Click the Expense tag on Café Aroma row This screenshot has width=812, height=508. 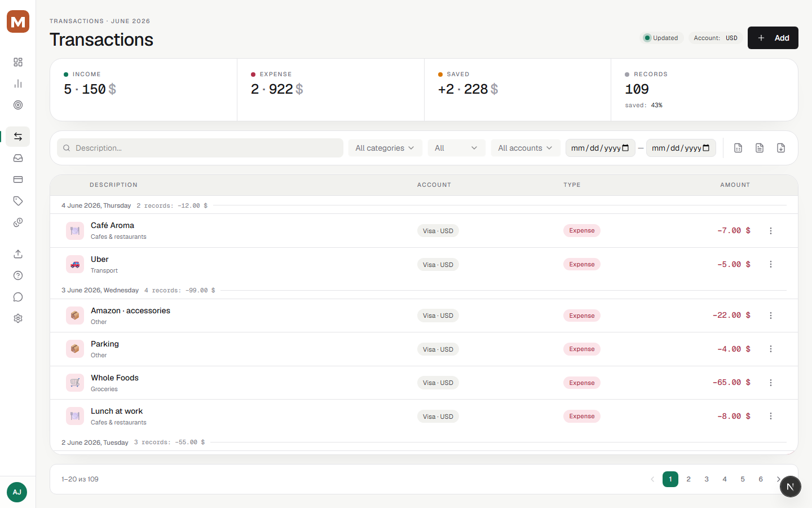click(x=582, y=230)
